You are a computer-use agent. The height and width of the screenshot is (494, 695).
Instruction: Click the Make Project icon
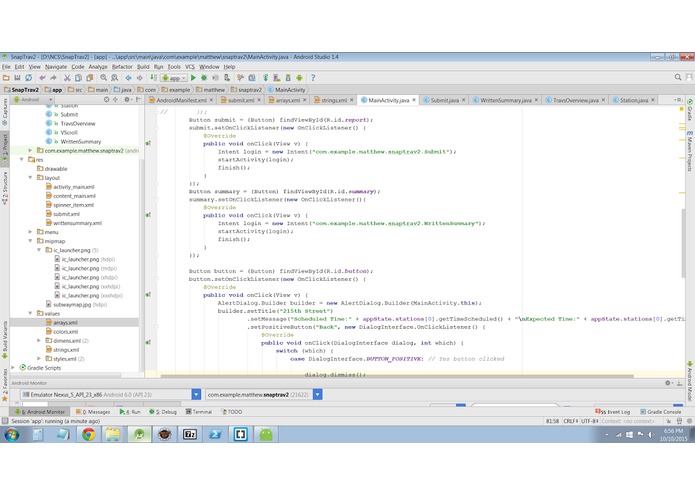coord(153,78)
